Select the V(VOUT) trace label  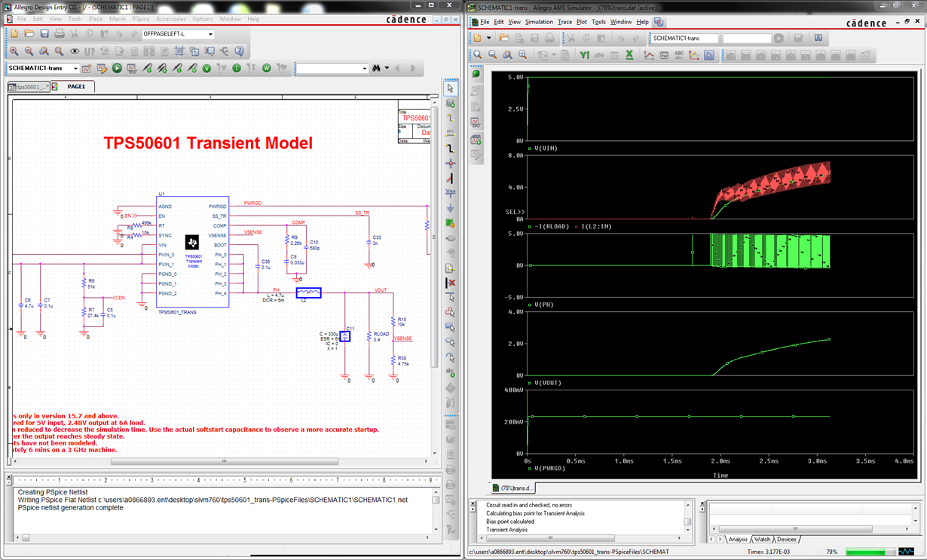(548, 383)
